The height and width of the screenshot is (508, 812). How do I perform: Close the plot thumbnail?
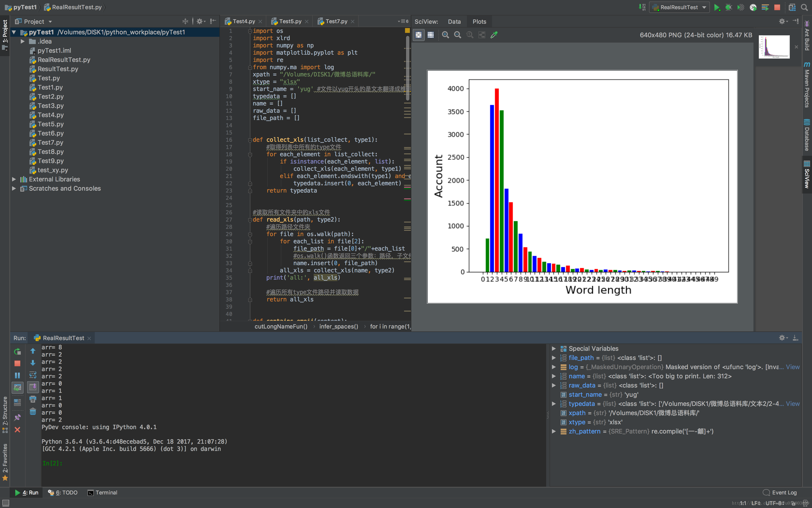click(796, 47)
